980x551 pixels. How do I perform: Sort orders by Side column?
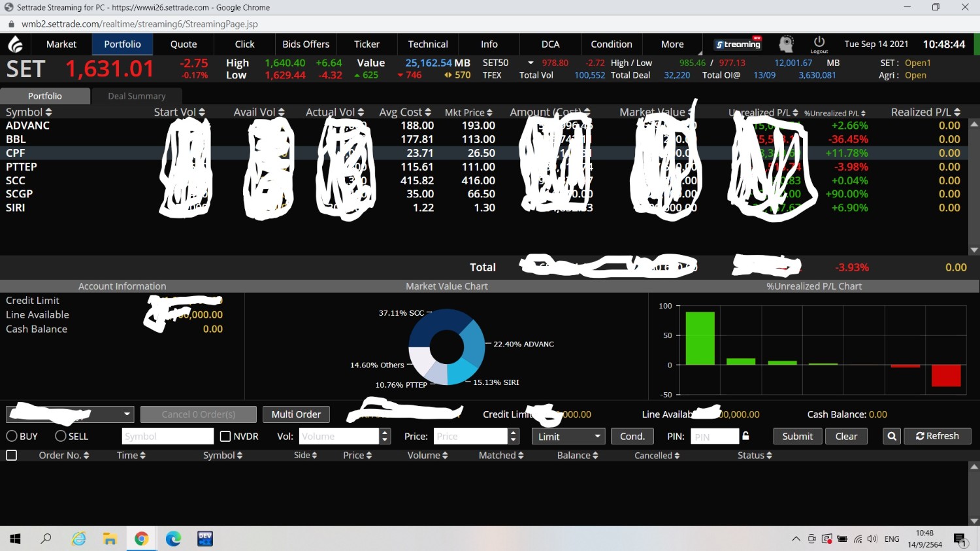tap(305, 455)
